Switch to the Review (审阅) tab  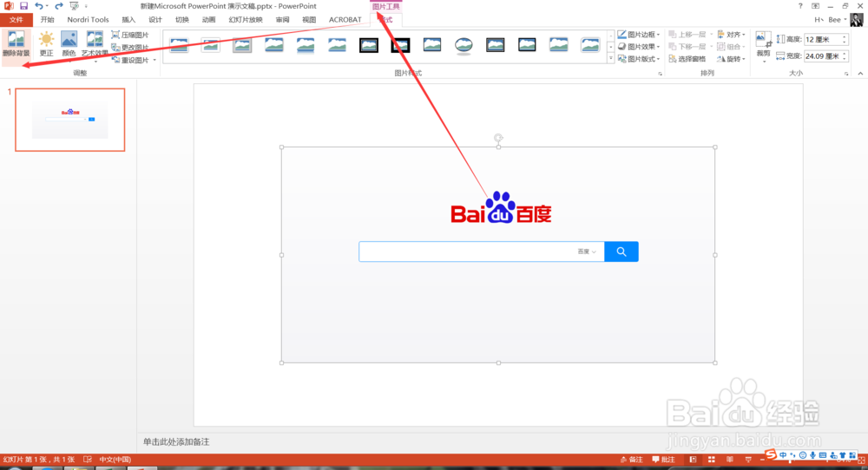tap(283, 19)
